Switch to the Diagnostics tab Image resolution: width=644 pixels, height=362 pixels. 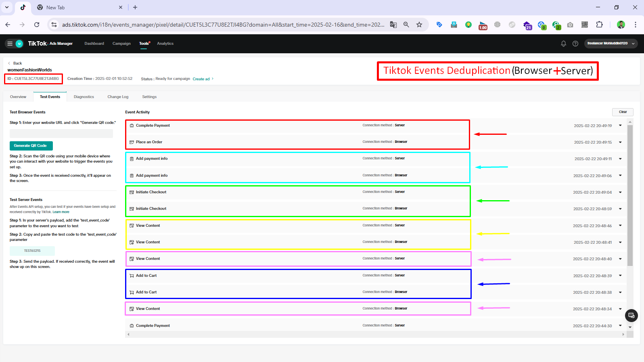pyautogui.click(x=84, y=97)
